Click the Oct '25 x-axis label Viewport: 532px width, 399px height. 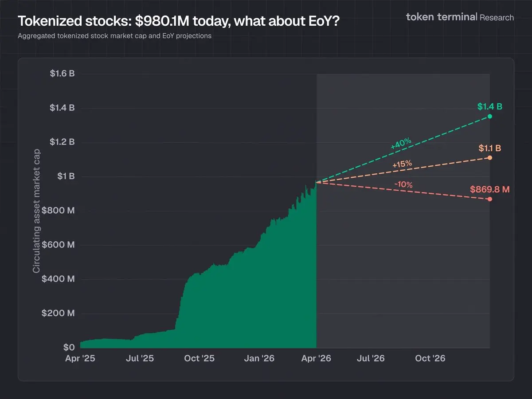click(199, 358)
